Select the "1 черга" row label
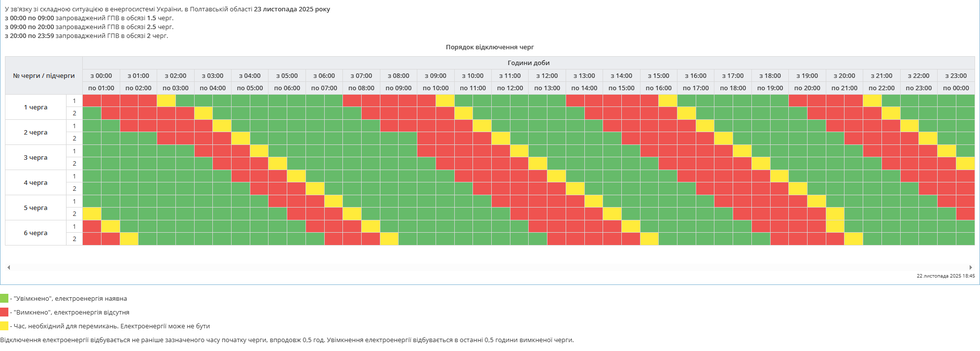The image size is (980, 351). pos(35,107)
